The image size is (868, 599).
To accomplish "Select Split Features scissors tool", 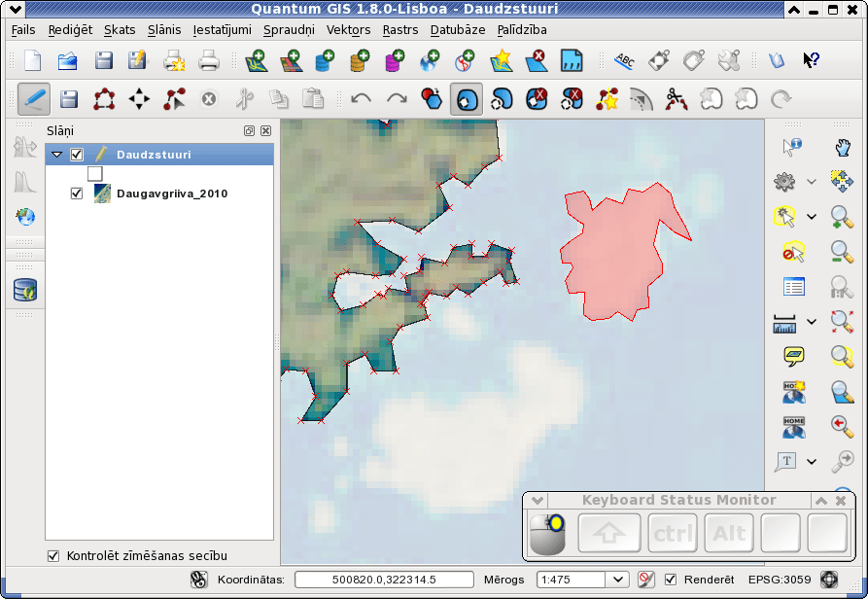I will 677,99.
